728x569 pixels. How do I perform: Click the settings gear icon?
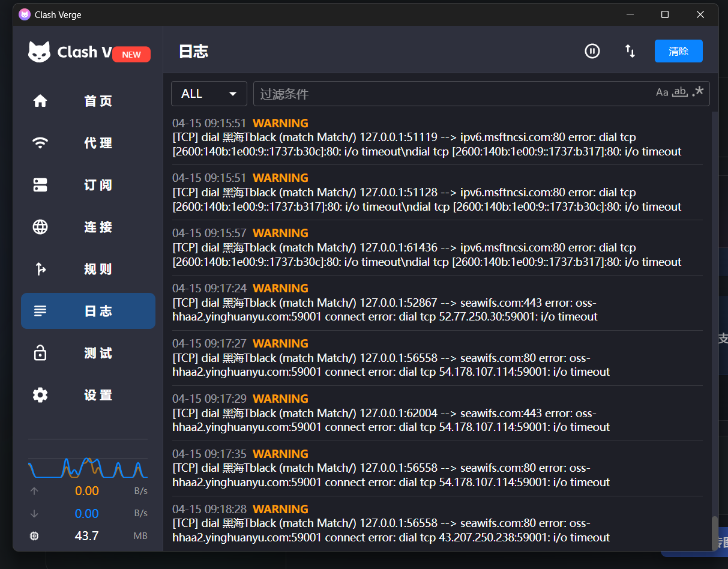40,395
